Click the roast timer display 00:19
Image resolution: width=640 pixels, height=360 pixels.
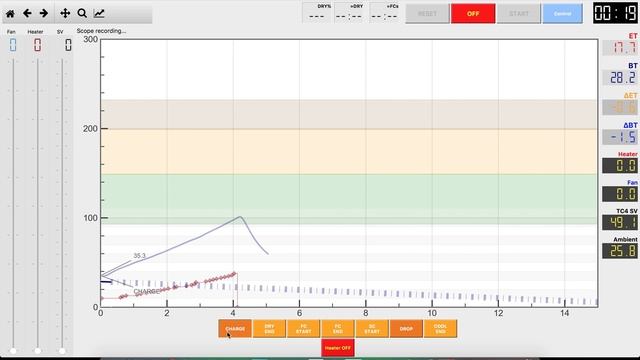click(616, 13)
